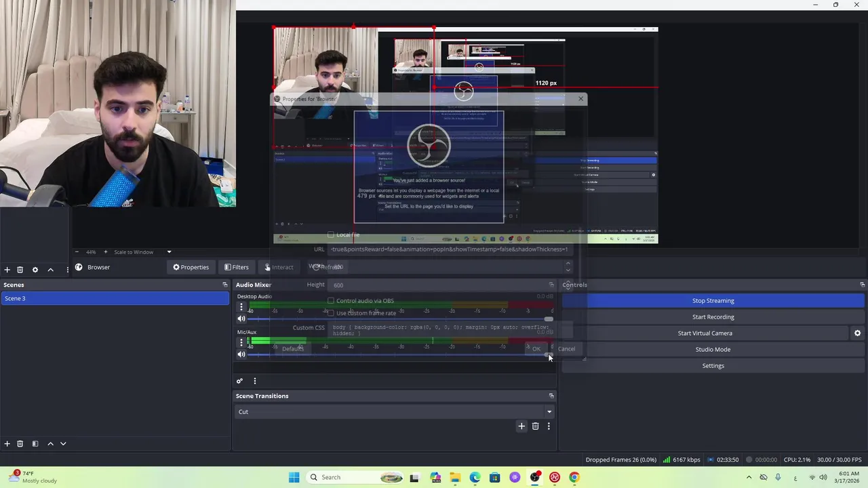868x488 pixels.
Task: Click Start Virtual Camera button
Action: 705,333
